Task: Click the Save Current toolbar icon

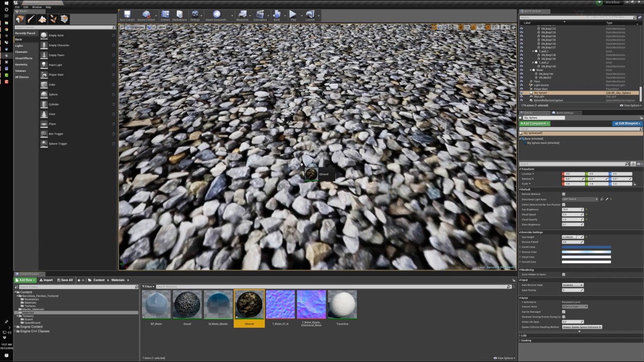Action: pos(127,15)
